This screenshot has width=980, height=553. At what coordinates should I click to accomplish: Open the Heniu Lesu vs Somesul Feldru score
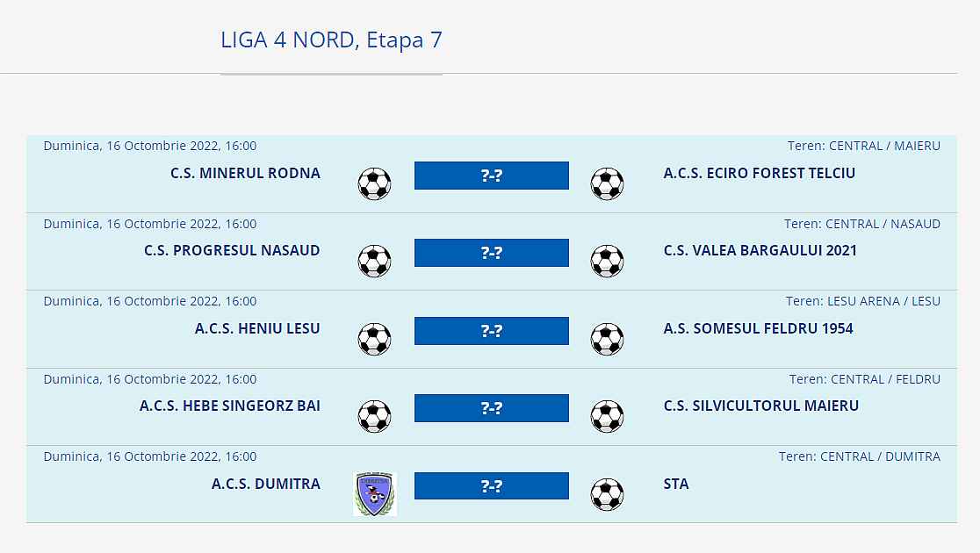[492, 331]
